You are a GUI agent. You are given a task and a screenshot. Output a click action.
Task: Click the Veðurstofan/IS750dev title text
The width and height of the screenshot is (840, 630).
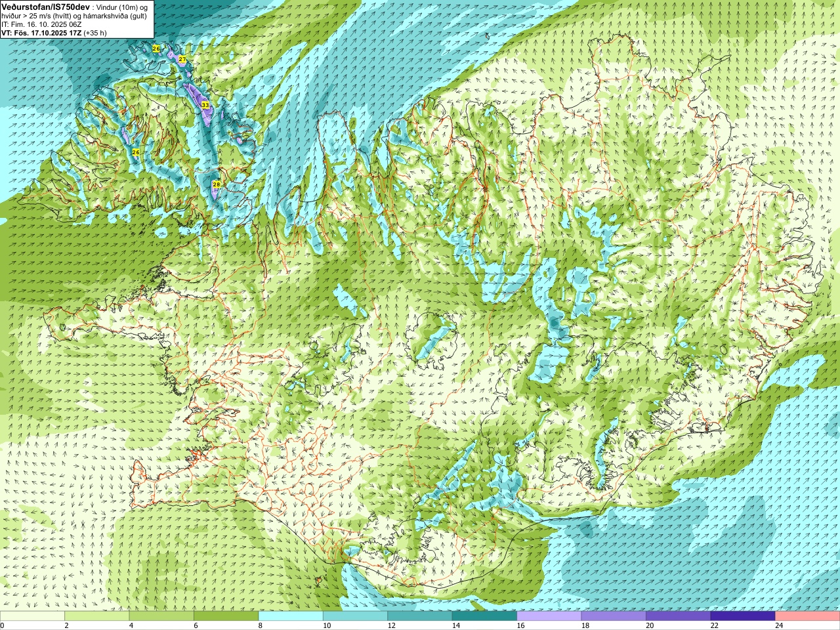[45, 7]
